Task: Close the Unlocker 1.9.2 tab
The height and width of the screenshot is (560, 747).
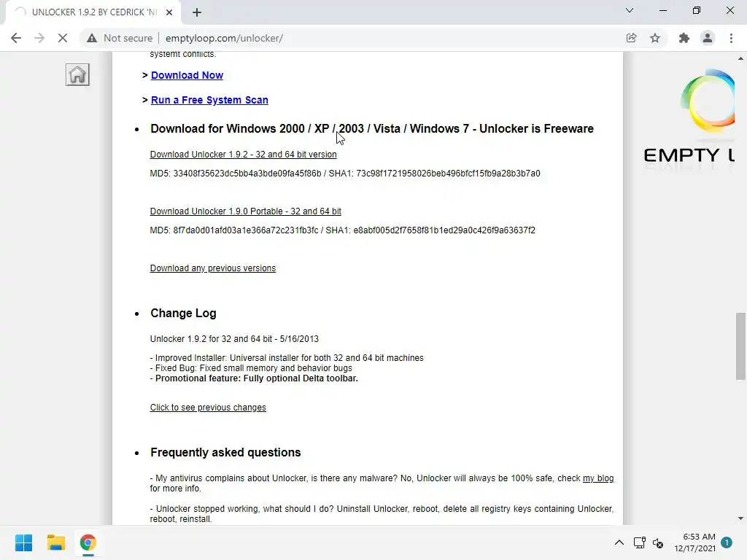Action: (x=169, y=12)
